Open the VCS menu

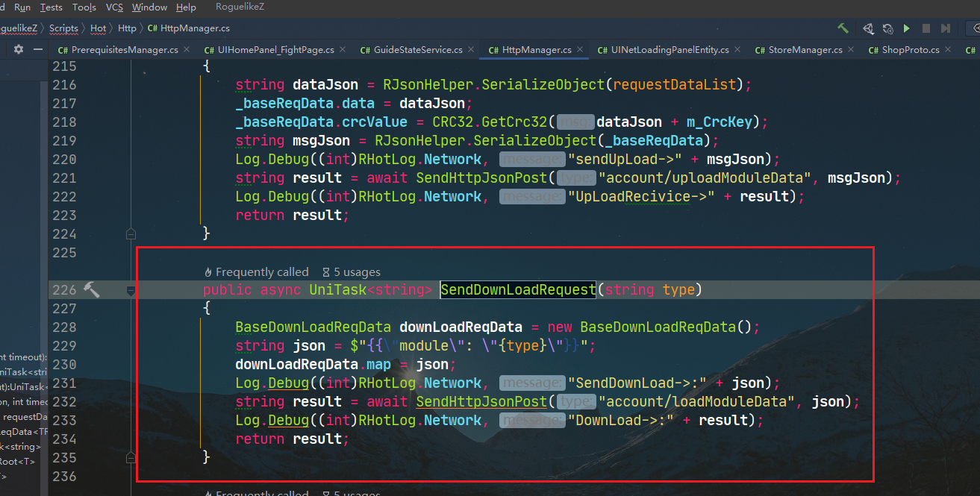(114, 7)
